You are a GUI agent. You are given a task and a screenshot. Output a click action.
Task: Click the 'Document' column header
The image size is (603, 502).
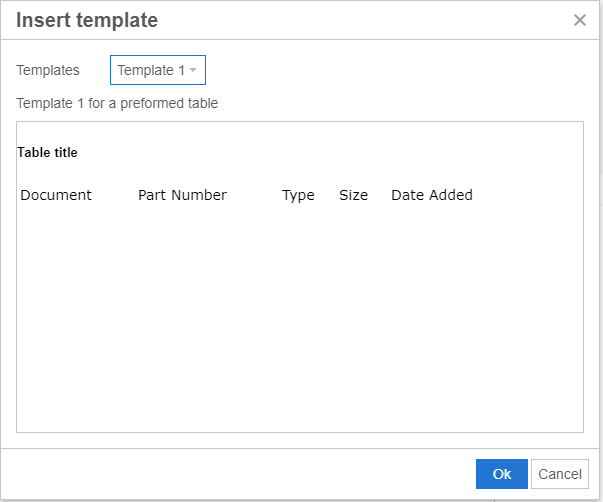coord(56,195)
